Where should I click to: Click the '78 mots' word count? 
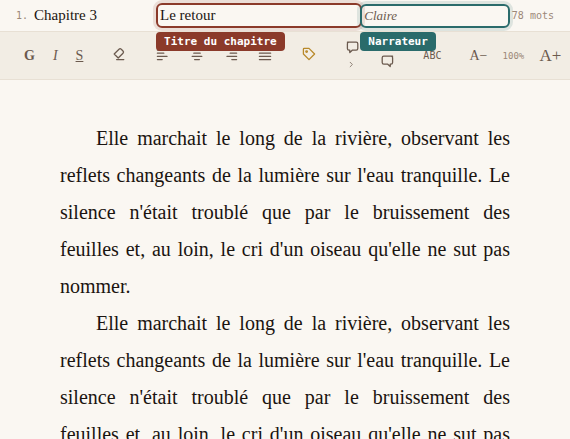533,16
